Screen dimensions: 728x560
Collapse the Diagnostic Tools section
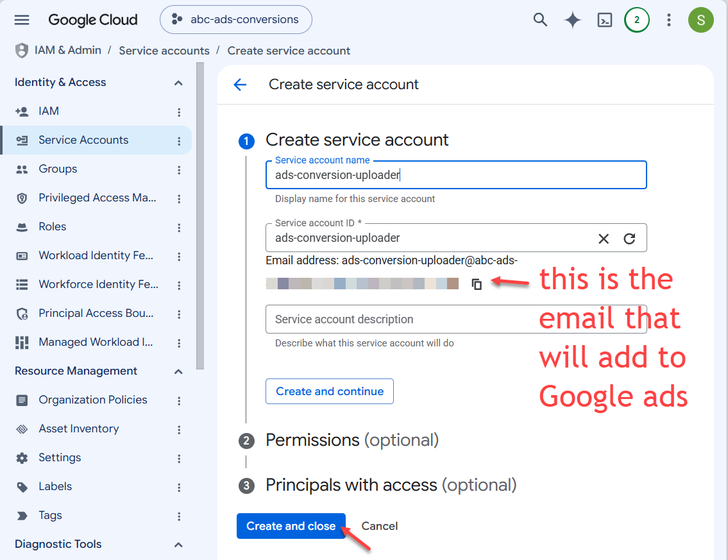(178, 545)
